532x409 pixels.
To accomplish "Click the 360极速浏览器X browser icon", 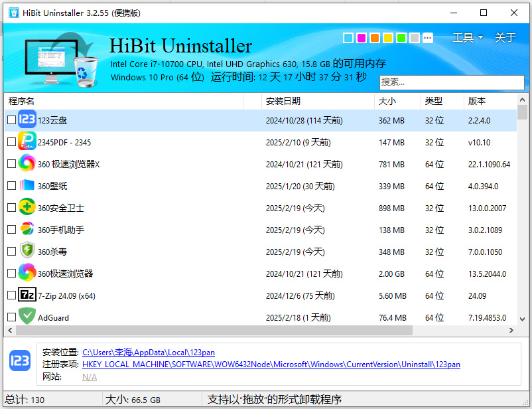I will 27,163.
